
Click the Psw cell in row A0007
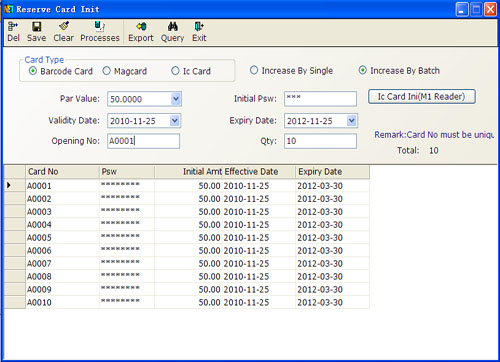coord(127,264)
